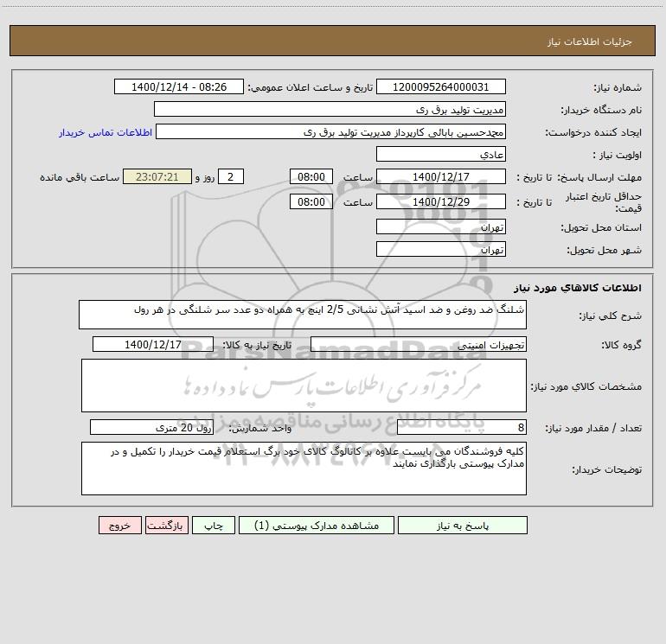Click the اولویت نیاز field showing عادی
The height and width of the screenshot is (644, 666).
(x=441, y=154)
